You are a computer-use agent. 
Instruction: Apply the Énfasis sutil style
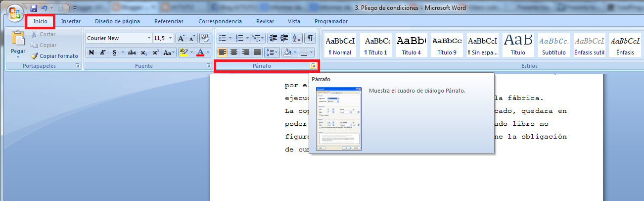tap(590, 45)
